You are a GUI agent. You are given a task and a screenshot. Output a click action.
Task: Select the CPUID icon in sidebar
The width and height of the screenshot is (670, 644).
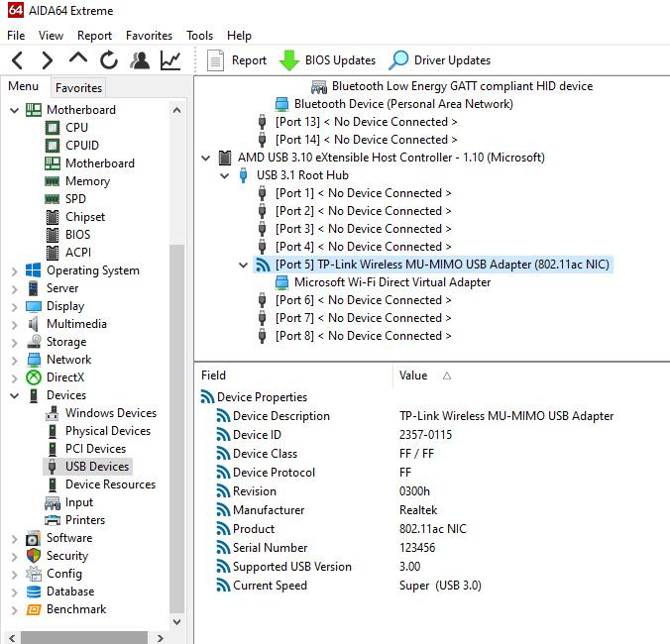coord(53,146)
